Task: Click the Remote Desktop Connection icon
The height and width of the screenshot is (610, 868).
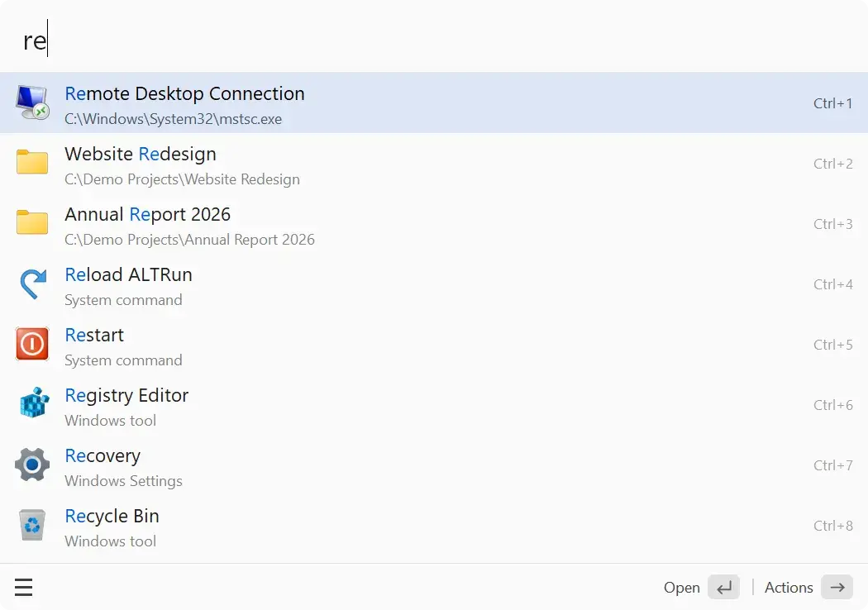Action: point(32,102)
